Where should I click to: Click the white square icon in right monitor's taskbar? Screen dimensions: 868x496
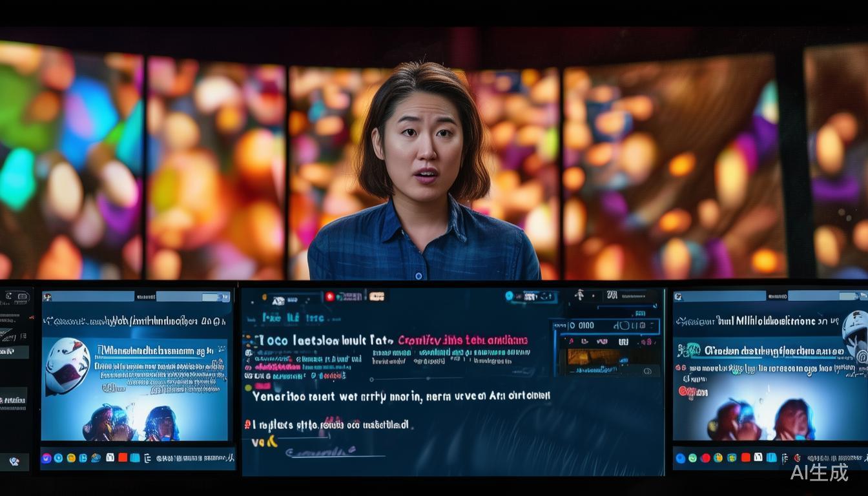(x=758, y=457)
